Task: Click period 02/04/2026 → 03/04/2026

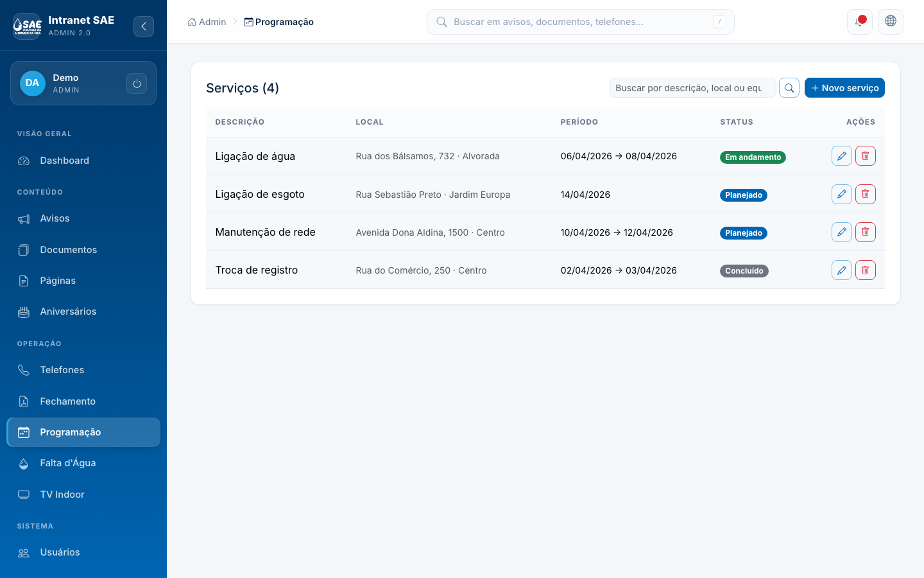Action: (x=619, y=270)
